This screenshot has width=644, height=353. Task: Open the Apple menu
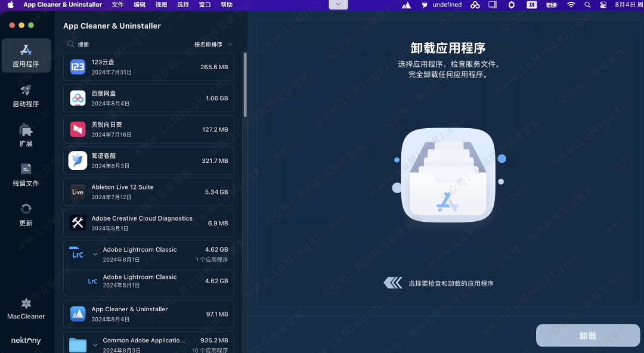11,5
